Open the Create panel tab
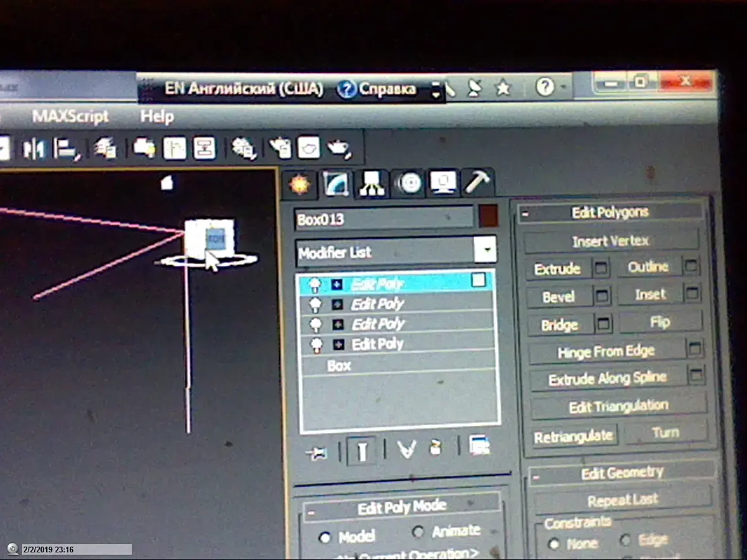 click(299, 184)
